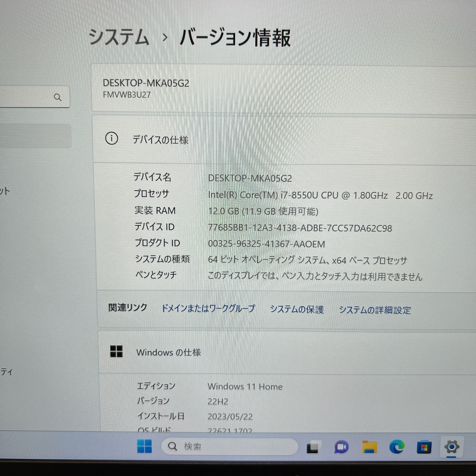
Task: Go back to システム in breadcrumb
Action: tap(119, 38)
